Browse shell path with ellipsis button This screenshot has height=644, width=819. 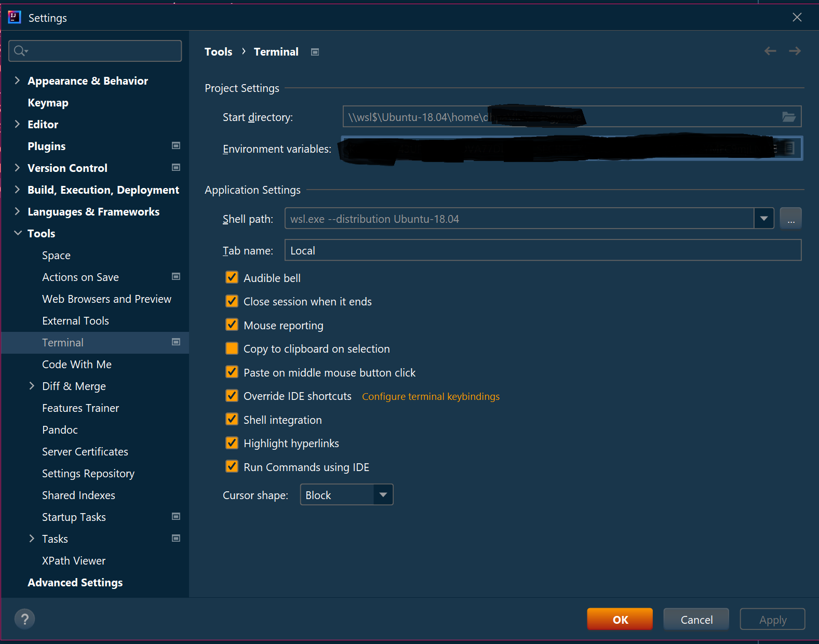[x=791, y=219]
